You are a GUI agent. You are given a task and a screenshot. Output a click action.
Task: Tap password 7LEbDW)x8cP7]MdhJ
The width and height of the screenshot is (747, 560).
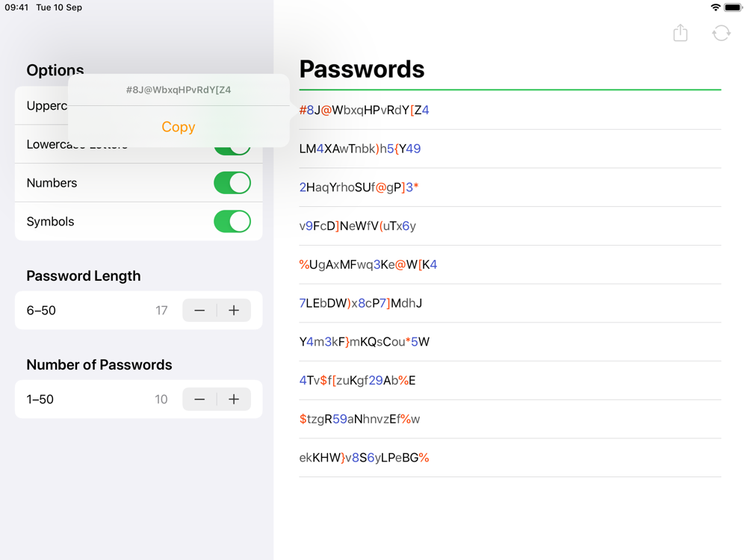(x=509, y=303)
